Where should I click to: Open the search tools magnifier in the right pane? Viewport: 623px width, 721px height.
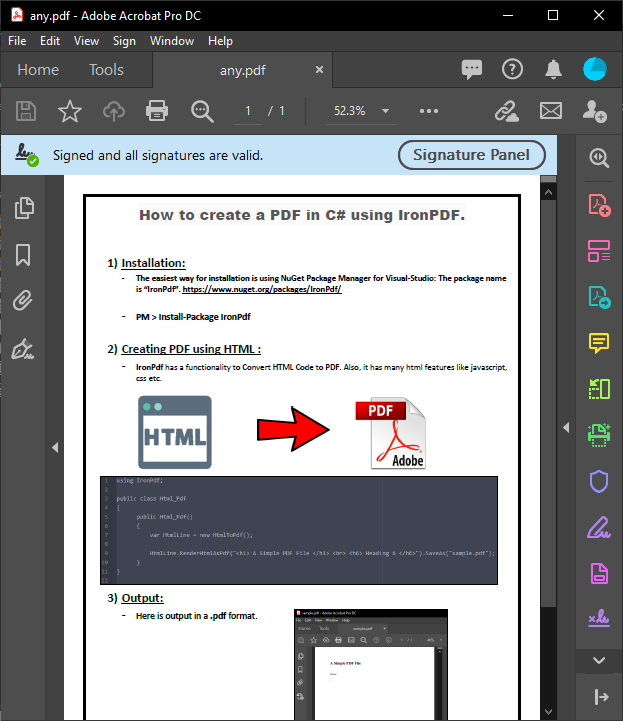[599, 158]
